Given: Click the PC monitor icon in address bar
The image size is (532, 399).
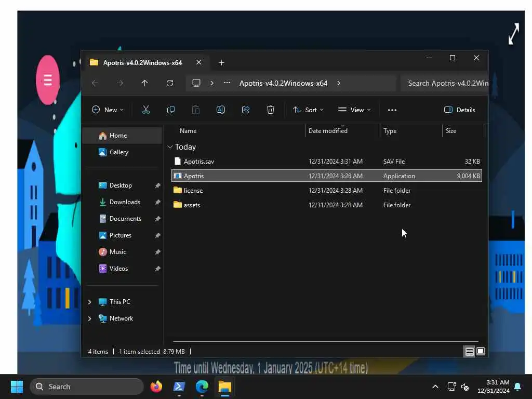Looking at the screenshot, I should 196,83.
